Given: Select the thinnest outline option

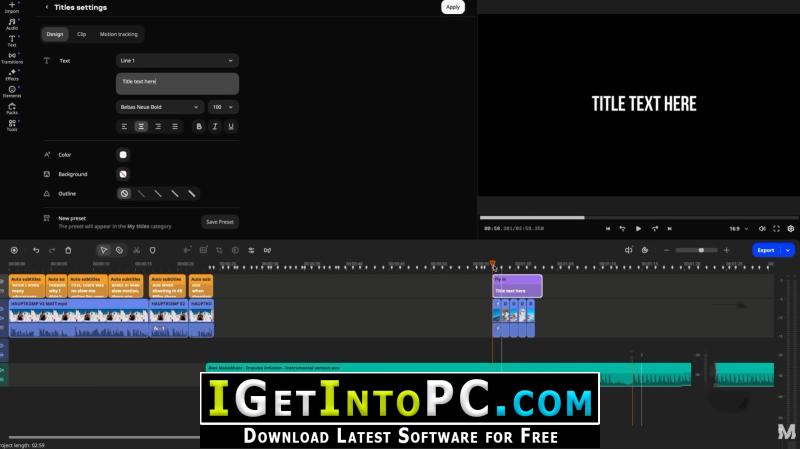Looking at the screenshot, I should tap(141, 193).
